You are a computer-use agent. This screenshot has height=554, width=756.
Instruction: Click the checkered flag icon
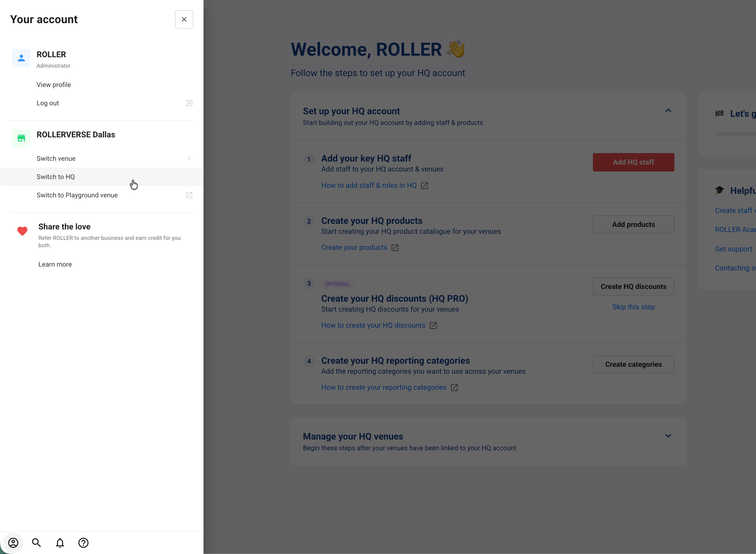pyautogui.click(x=719, y=114)
